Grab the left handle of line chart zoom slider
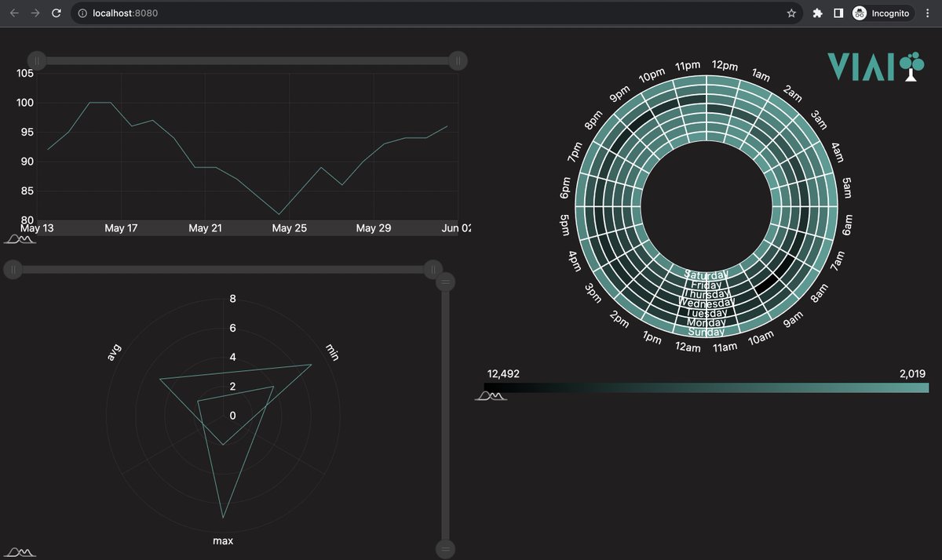Screen dimensions: 942x560 click(x=37, y=60)
